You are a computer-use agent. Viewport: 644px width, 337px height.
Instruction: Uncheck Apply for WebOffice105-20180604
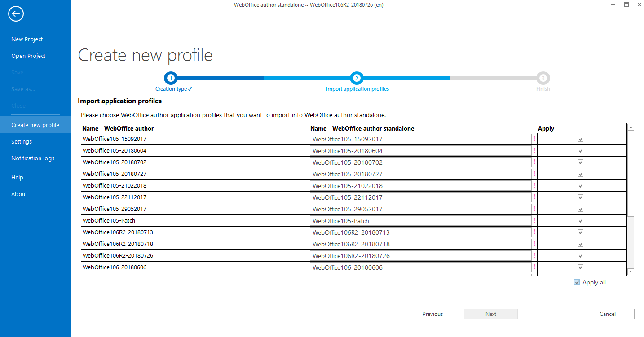(580, 150)
